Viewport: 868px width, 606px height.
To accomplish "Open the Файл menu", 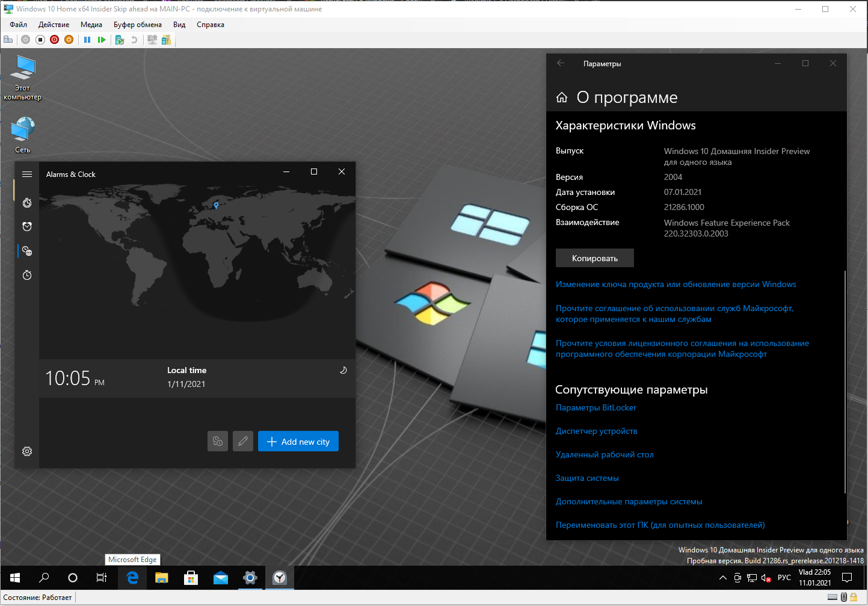I will tap(19, 25).
